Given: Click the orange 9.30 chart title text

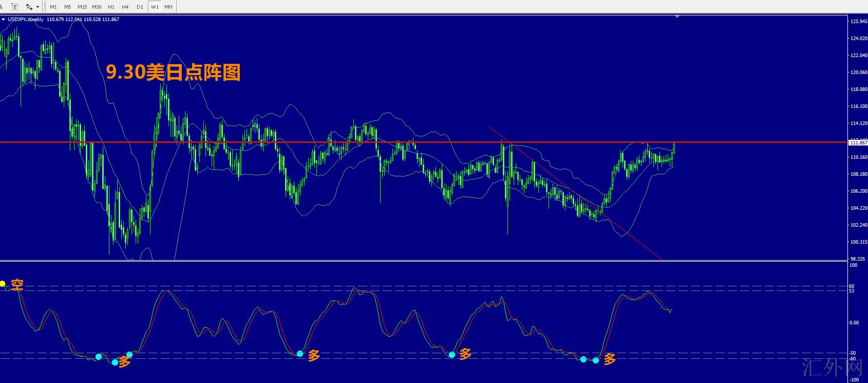Looking at the screenshot, I should [173, 72].
